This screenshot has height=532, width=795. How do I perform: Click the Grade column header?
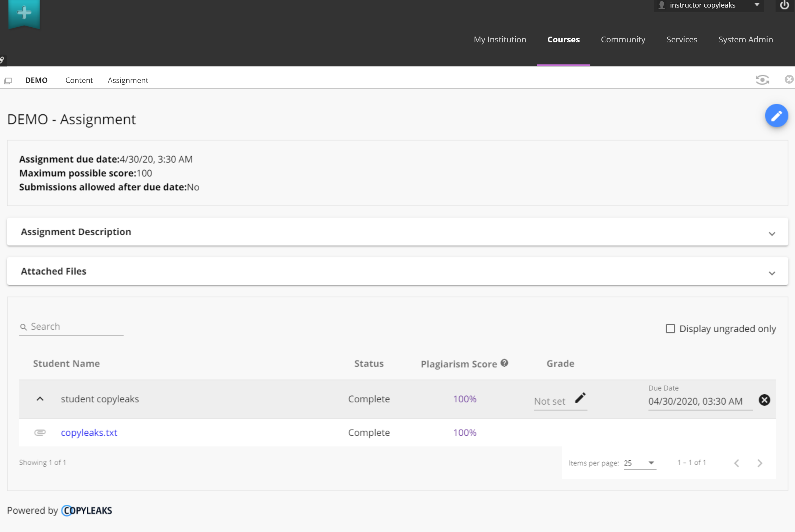(x=560, y=363)
